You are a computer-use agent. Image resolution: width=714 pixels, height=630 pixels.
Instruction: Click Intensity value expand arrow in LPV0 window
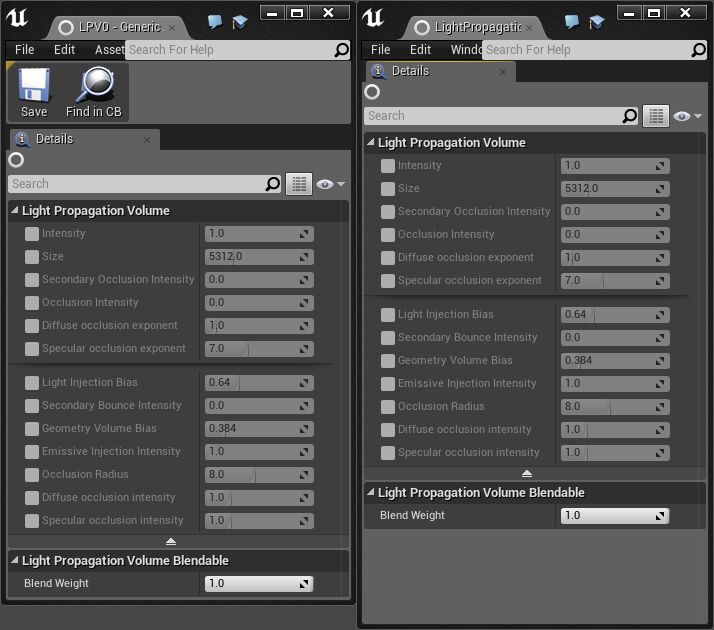(304, 234)
